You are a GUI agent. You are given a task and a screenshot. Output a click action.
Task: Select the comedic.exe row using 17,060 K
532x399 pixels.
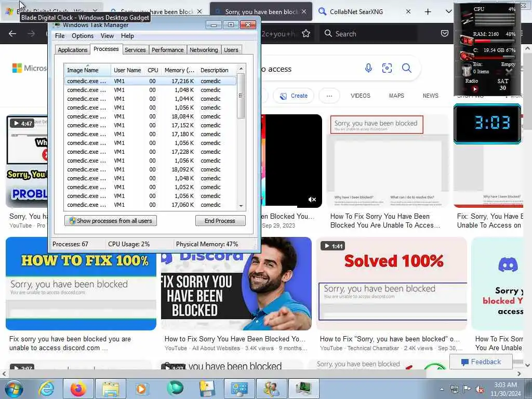click(x=150, y=205)
